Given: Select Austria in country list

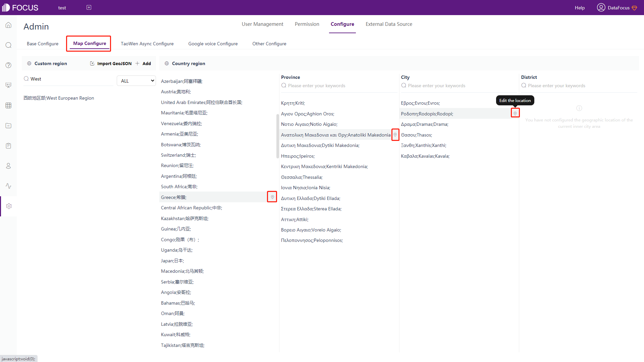Looking at the screenshot, I should 176,92.
